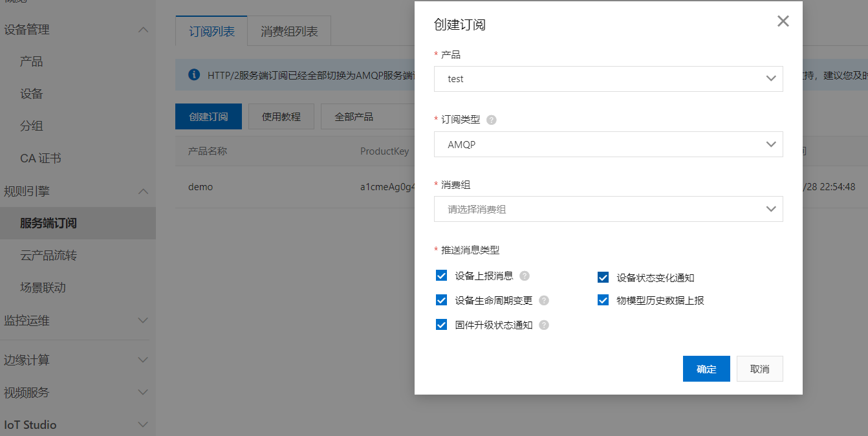
Task: Open the help tooltip beside 设备上报消息
Action: tap(524, 275)
